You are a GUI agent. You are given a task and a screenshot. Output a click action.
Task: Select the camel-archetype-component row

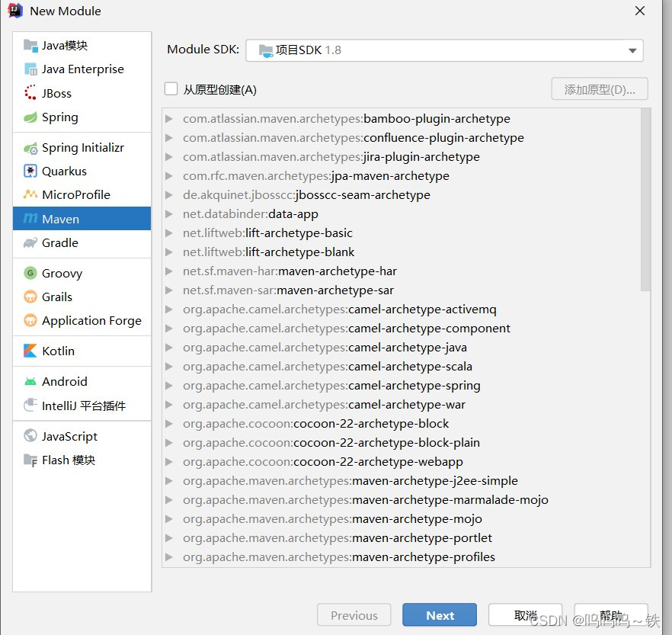pyautogui.click(x=402, y=329)
